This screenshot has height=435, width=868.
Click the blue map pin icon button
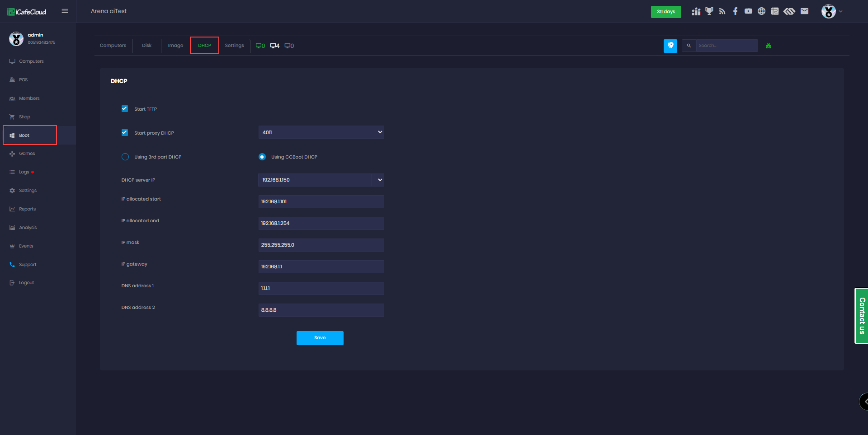click(670, 46)
